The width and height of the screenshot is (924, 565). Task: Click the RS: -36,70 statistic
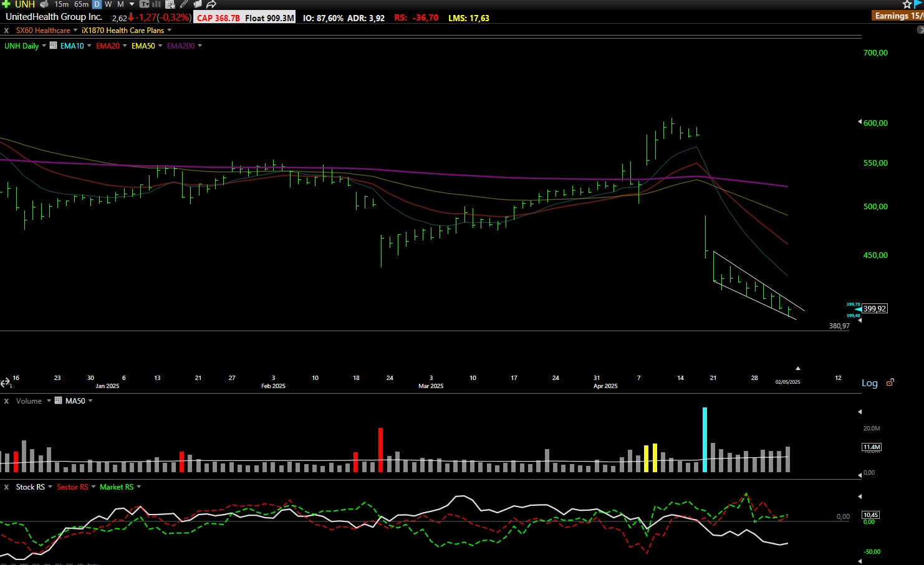[416, 18]
